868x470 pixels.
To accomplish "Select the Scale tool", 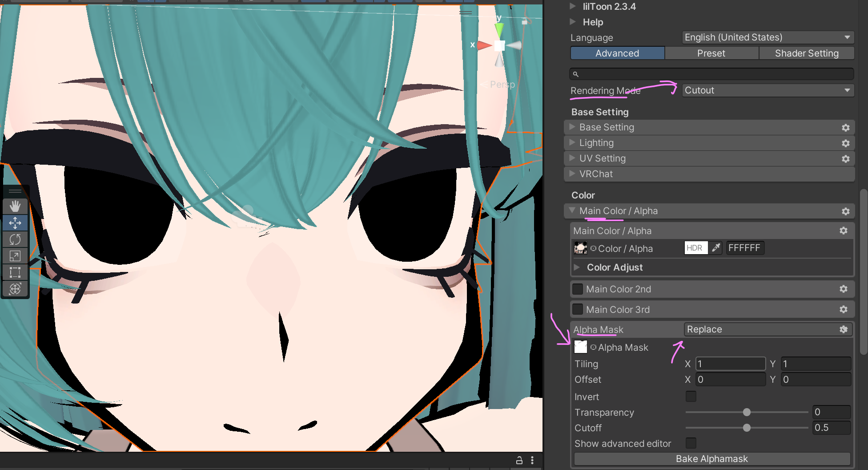I will tap(15, 256).
